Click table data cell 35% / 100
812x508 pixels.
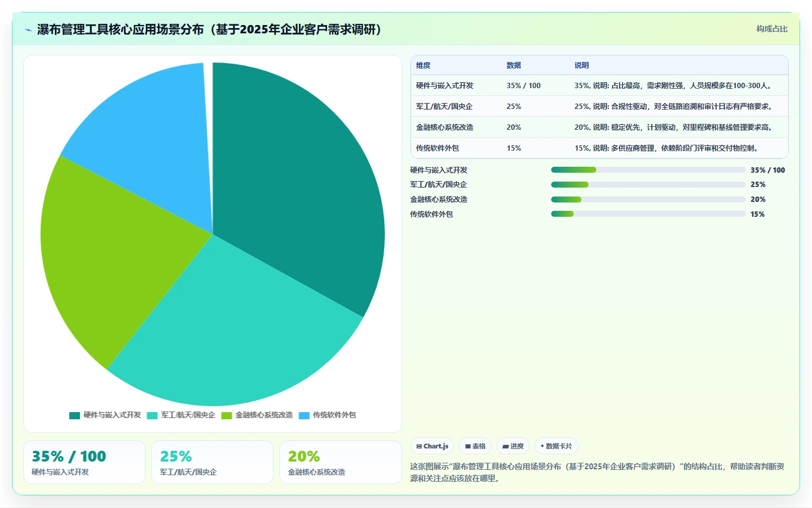coord(524,86)
